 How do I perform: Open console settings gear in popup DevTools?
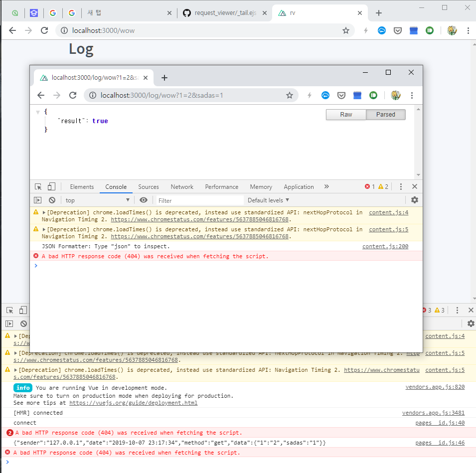[414, 200]
